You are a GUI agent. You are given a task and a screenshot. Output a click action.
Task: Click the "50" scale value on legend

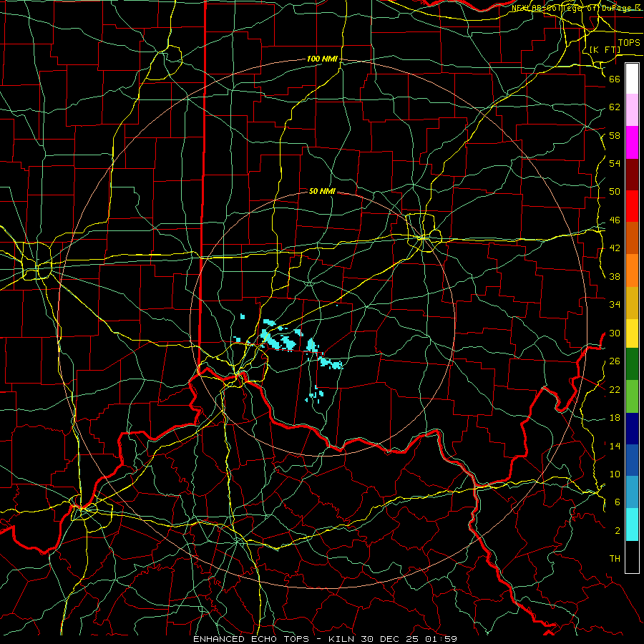[615, 192]
